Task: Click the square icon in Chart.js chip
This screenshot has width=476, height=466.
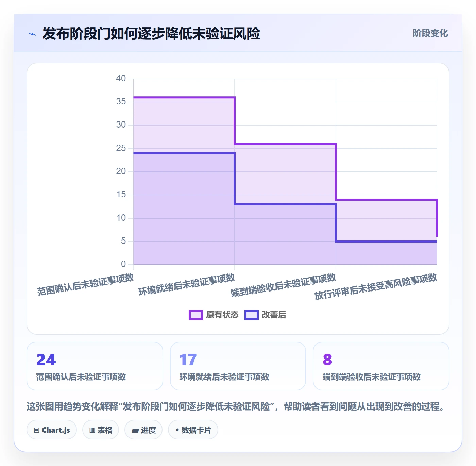Action: 37,430
